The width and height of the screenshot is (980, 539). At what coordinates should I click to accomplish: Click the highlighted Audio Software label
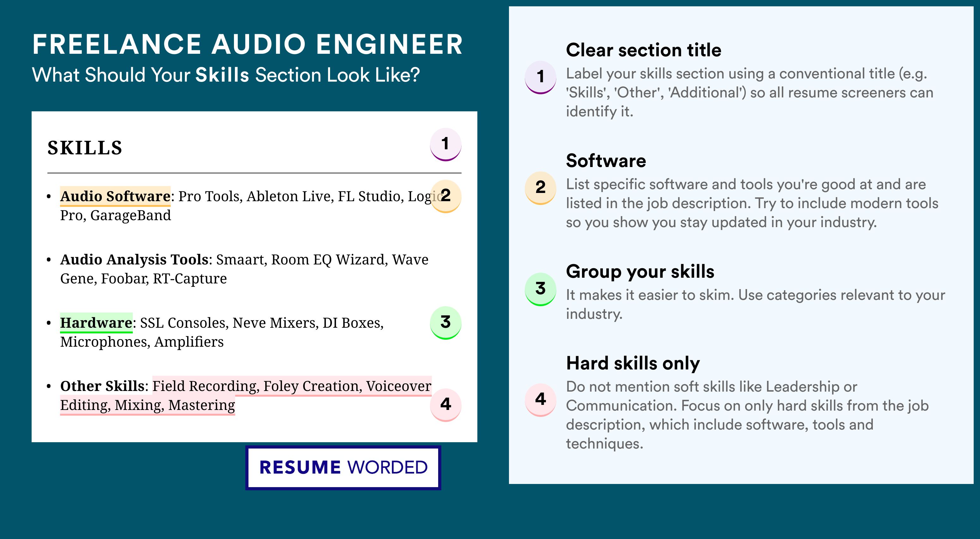click(x=115, y=196)
